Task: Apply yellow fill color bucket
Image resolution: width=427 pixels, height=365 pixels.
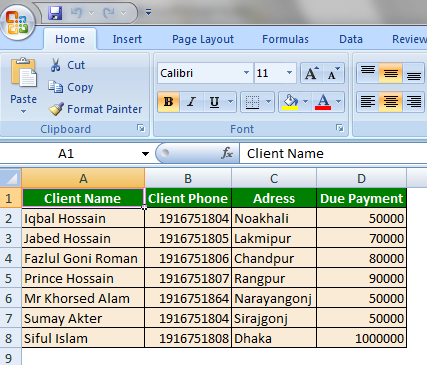Action: coord(290,101)
